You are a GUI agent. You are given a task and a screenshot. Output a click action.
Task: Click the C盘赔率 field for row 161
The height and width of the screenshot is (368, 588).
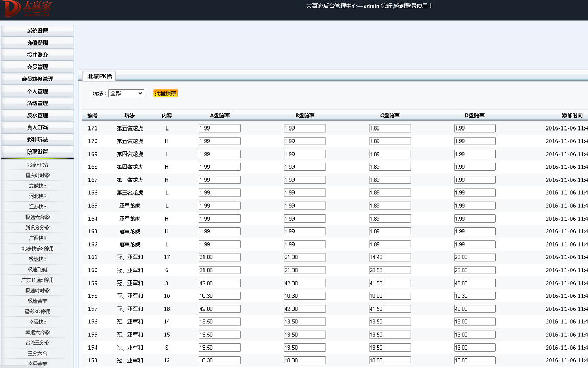pyautogui.click(x=390, y=257)
